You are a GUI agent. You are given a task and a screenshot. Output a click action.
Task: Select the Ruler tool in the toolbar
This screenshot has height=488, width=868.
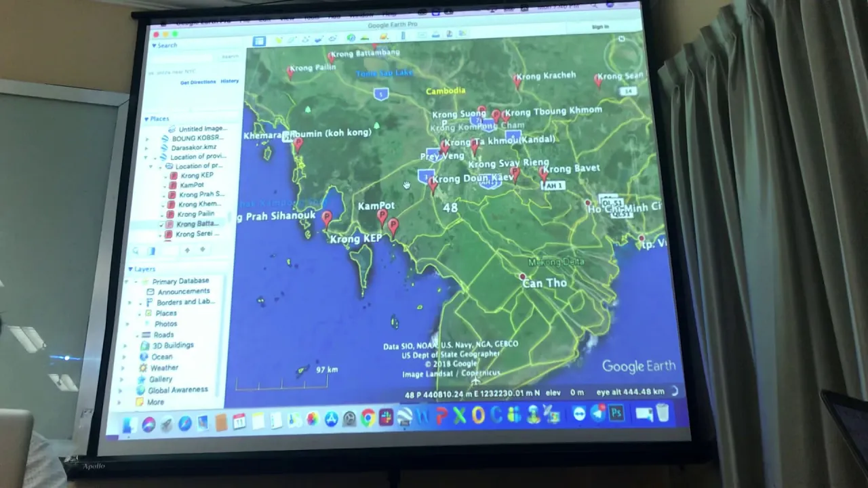403,35
